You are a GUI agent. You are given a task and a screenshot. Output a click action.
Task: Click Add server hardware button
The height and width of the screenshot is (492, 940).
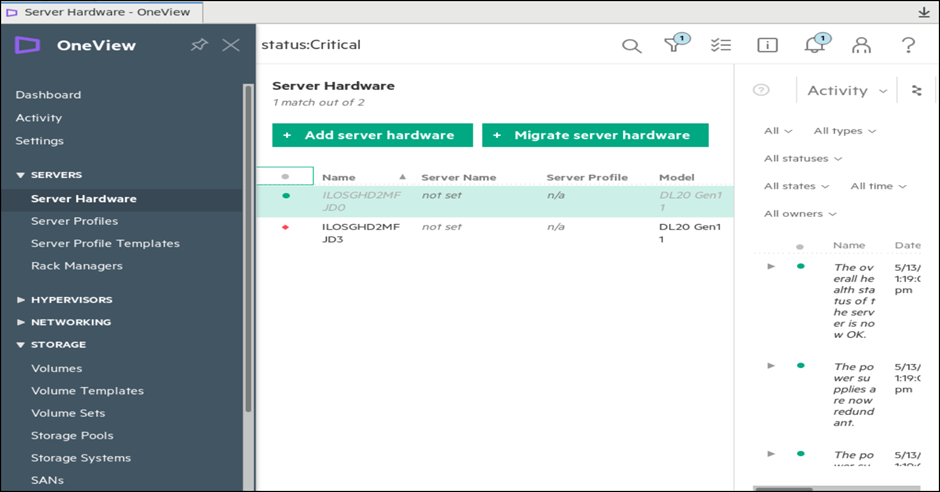point(372,135)
